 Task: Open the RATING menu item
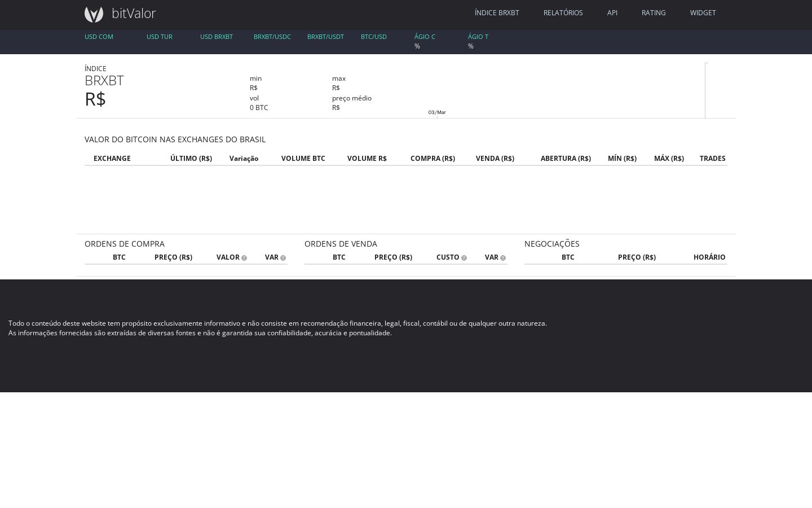[x=654, y=12]
